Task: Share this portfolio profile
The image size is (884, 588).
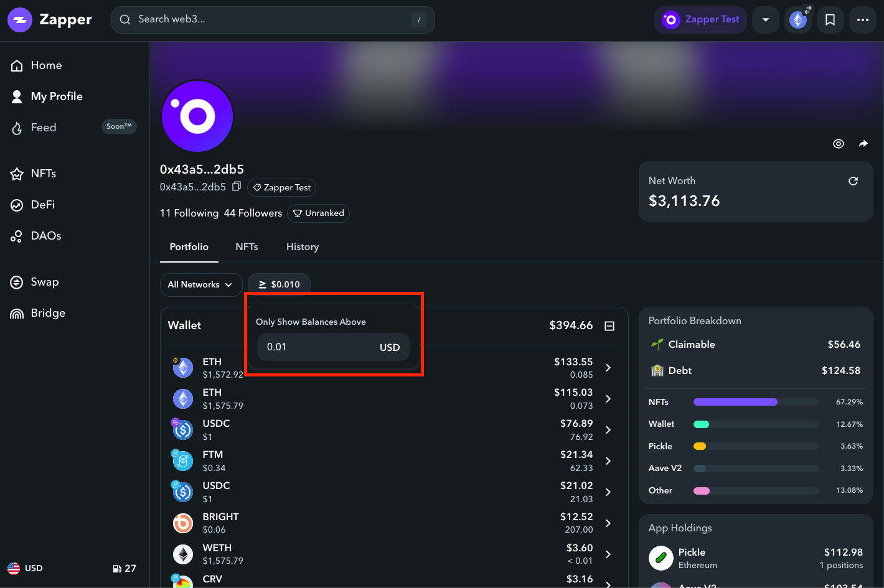Action: pos(863,143)
